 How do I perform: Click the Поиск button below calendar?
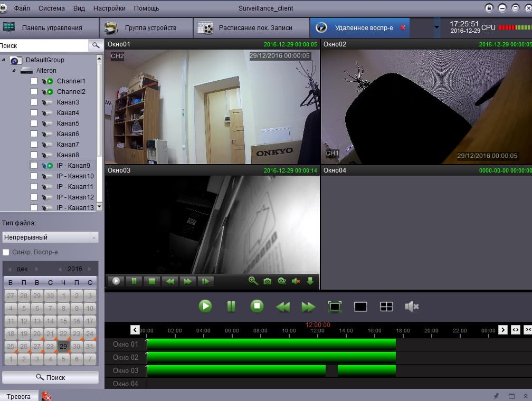pyautogui.click(x=50, y=377)
